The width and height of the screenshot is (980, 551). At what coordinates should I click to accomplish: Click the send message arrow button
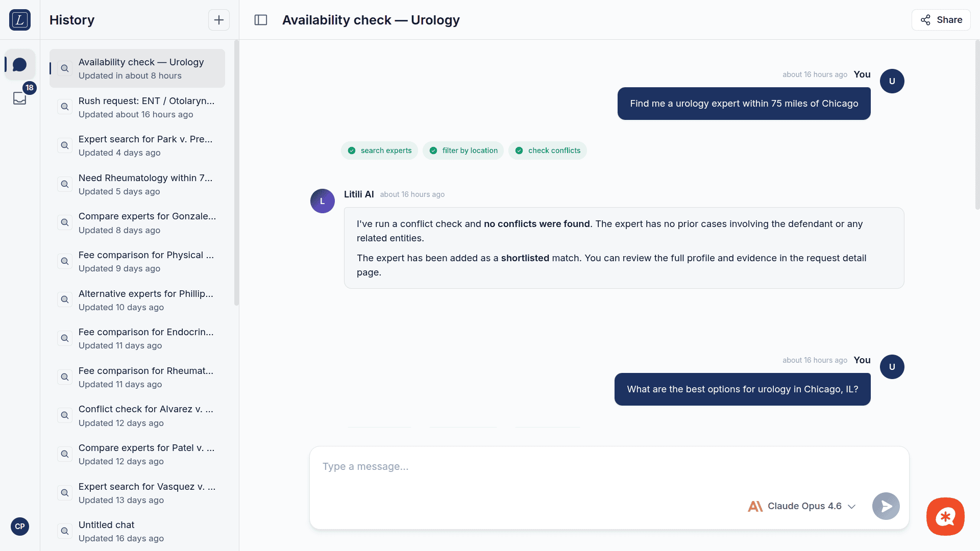[x=886, y=506]
